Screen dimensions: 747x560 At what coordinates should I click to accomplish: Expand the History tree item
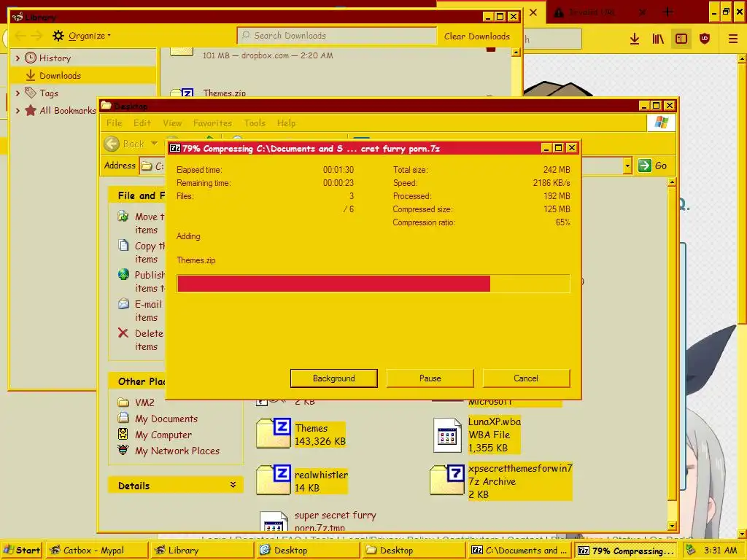coord(18,58)
